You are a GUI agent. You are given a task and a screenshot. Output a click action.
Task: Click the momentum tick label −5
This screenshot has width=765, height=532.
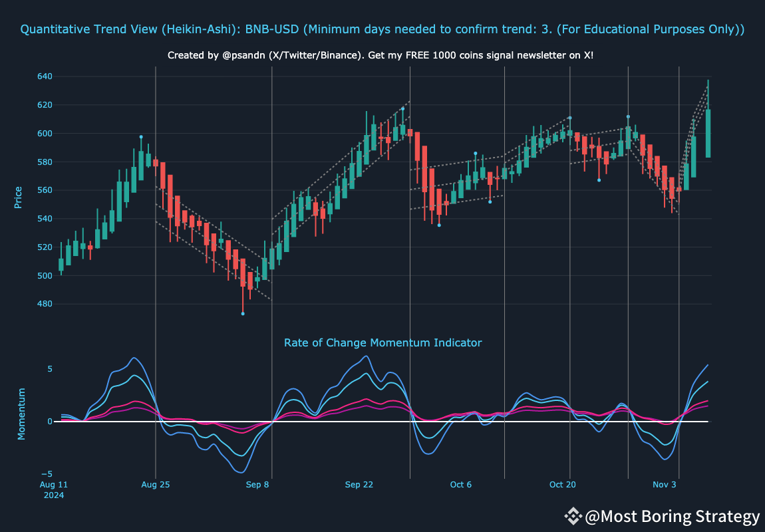[x=47, y=474]
